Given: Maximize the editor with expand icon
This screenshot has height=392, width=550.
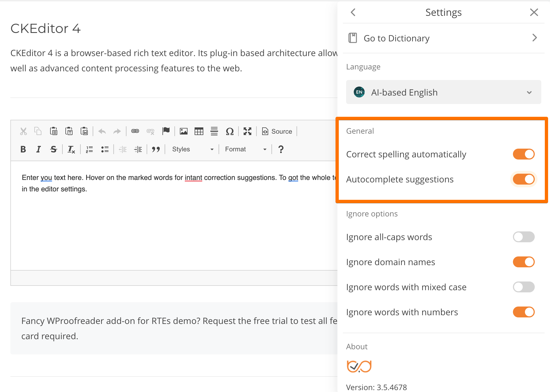Looking at the screenshot, I should (x=247, y=131).
